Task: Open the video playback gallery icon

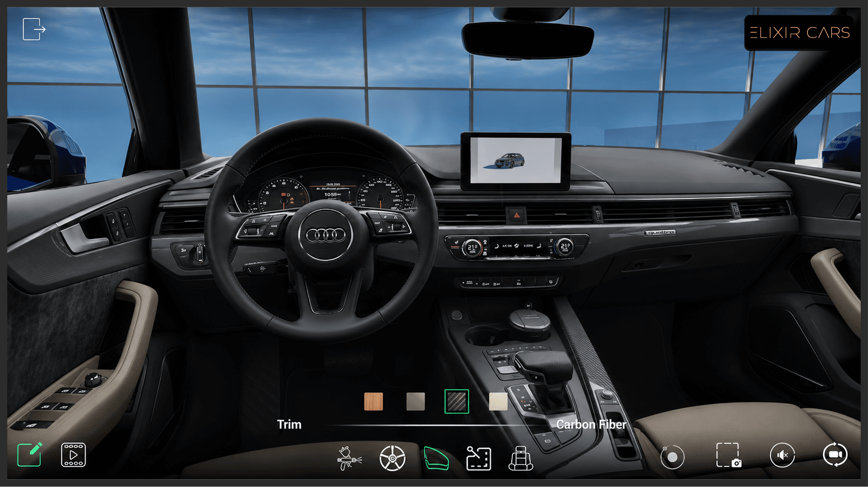Action: click(73, 455)
